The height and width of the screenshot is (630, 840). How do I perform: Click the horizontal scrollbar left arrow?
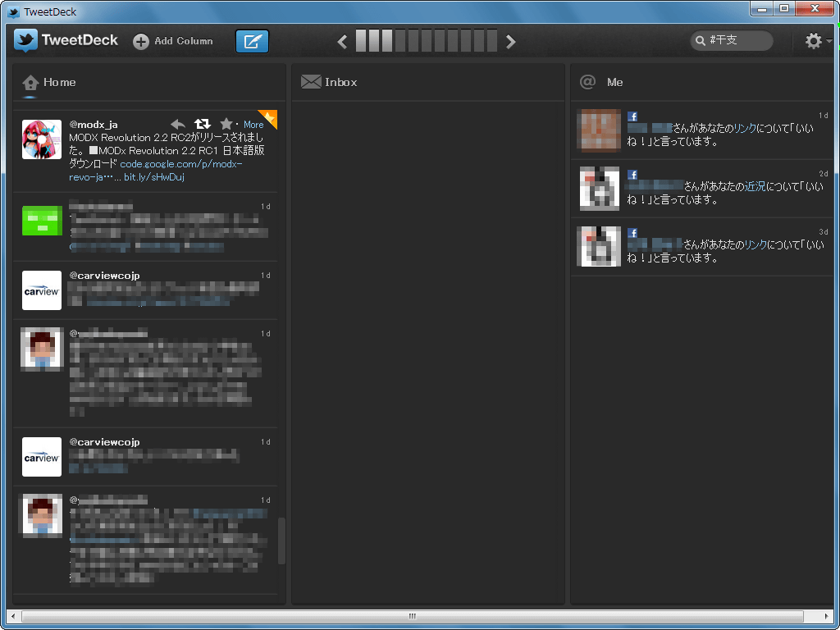pos(13,616)
